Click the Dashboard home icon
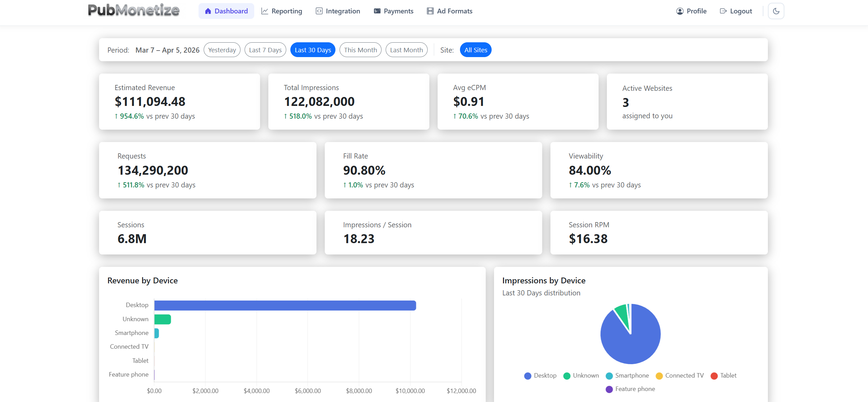Viewport: 868px width, 402px height. point(208,11)
